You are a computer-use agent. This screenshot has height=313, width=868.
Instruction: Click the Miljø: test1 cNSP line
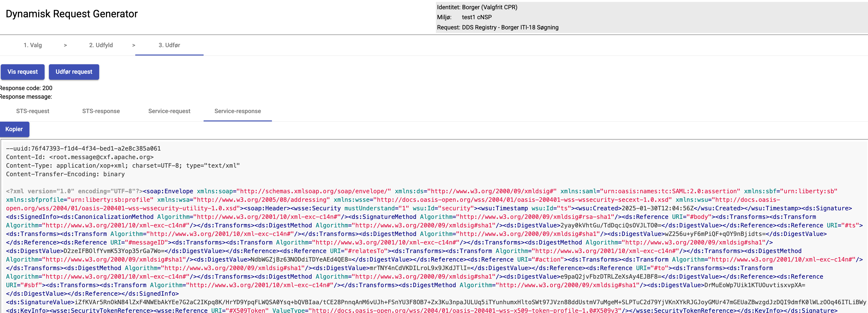pos(464,17)
